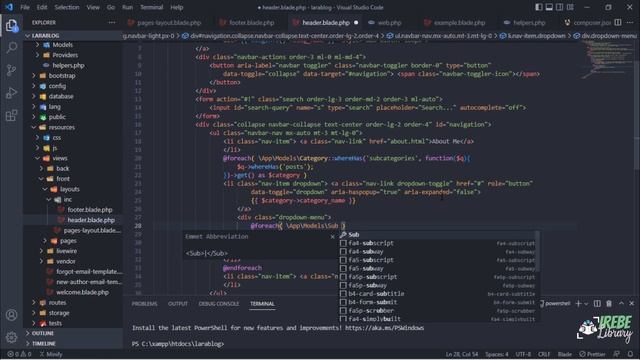Expand the TIMELINE section
This screenshot has width=640, height=360.
(x=43, y=343)
